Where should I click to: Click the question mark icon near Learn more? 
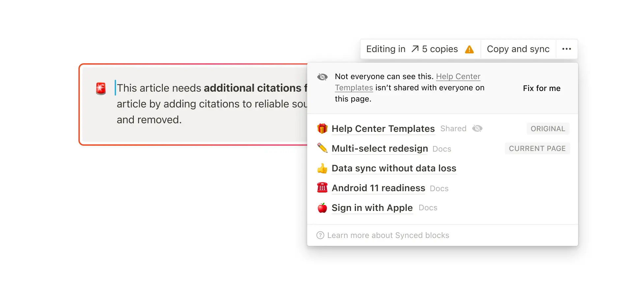click(x=320, y=235)
